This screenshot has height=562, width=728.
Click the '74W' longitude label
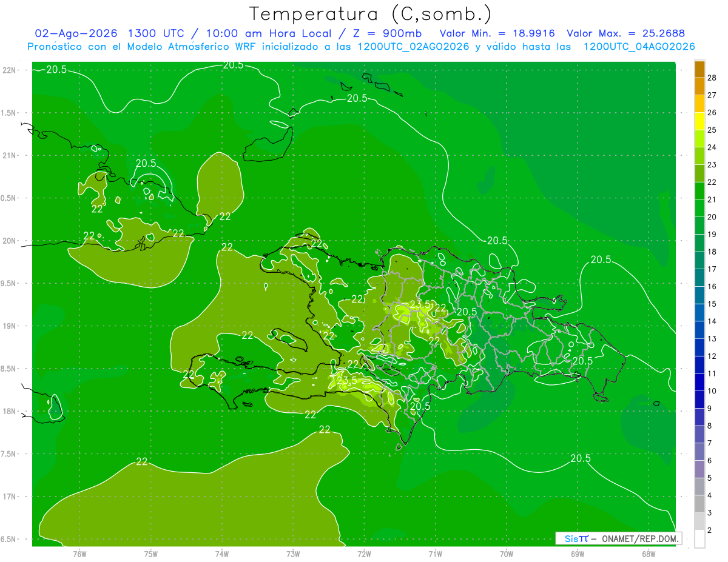click(222, 554)
